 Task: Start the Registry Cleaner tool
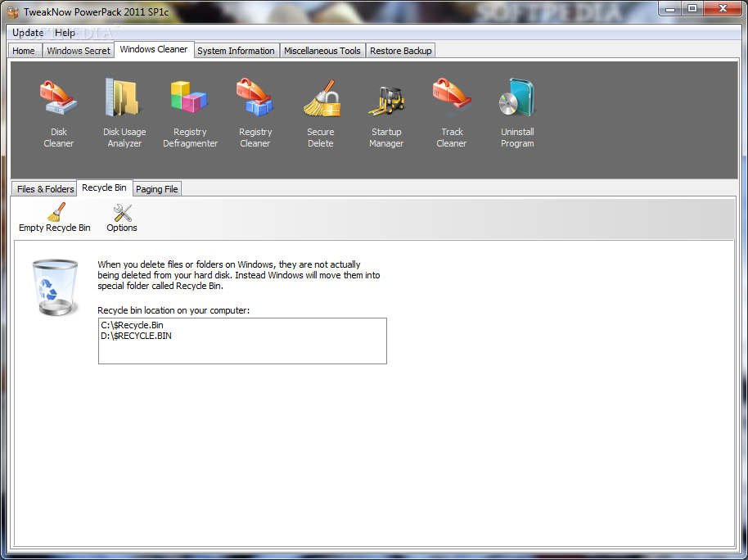coord(255,114)
